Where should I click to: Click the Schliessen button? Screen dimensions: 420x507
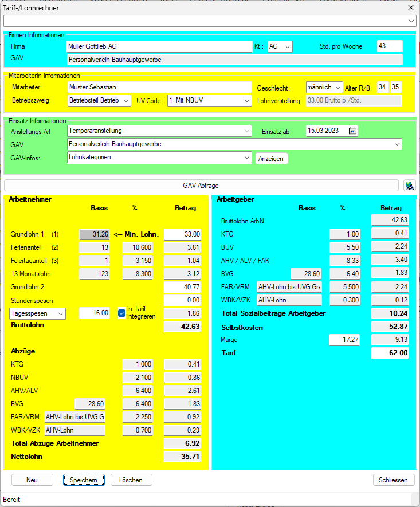[393, 480]
